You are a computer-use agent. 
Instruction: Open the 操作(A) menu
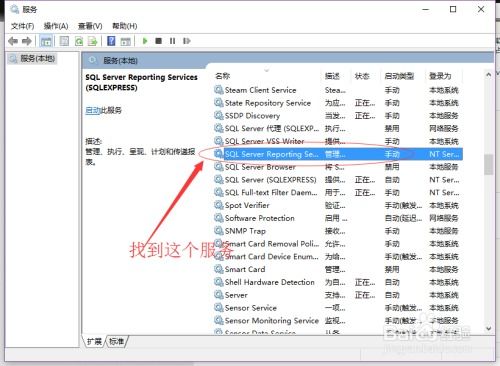56,26
